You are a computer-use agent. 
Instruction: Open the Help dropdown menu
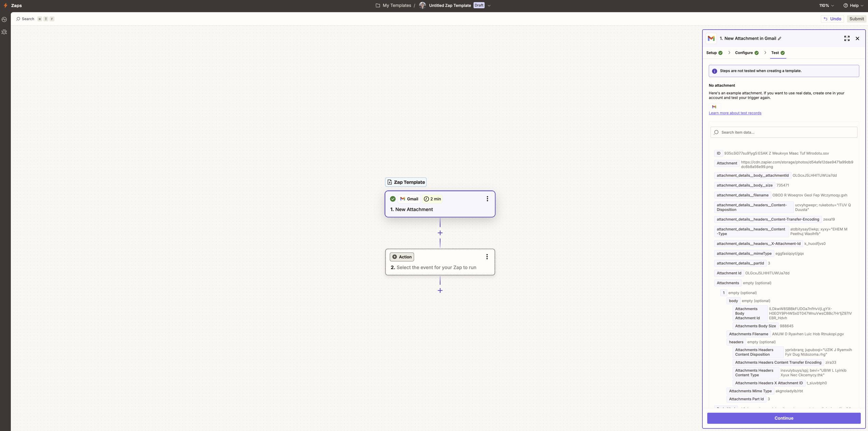[853, 5]
